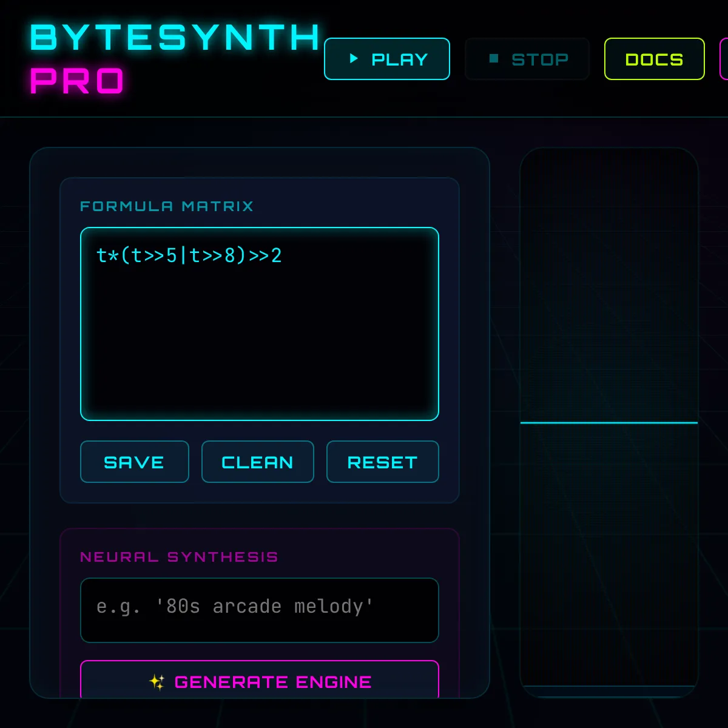Viewport: 728px width, 728px height.
Task: Click the cyan waveform line in visualizer
Action: pos(609,422)
